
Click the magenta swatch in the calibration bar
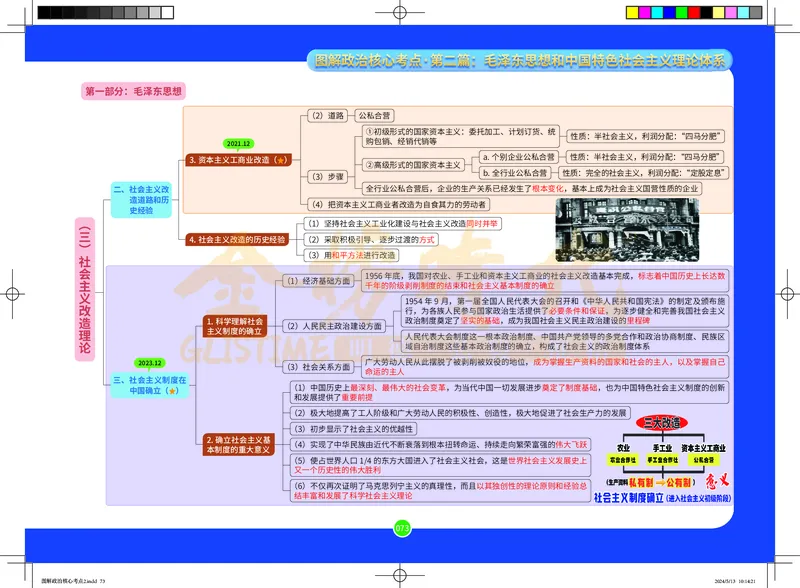click(x=645, y=12)
